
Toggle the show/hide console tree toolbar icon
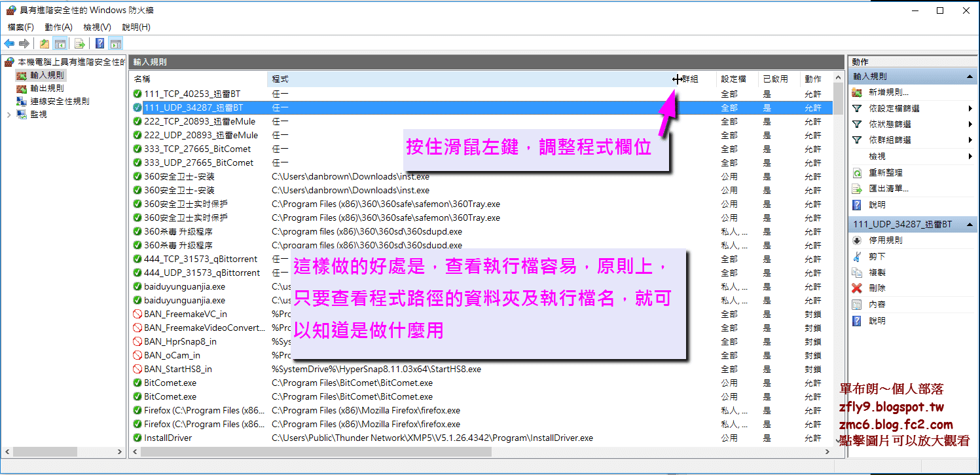point(60,44)
